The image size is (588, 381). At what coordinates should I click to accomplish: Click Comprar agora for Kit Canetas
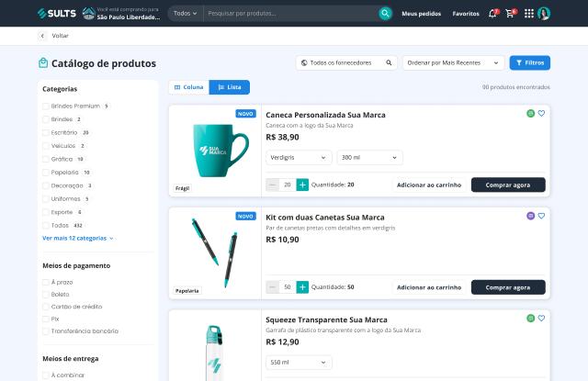508,287
